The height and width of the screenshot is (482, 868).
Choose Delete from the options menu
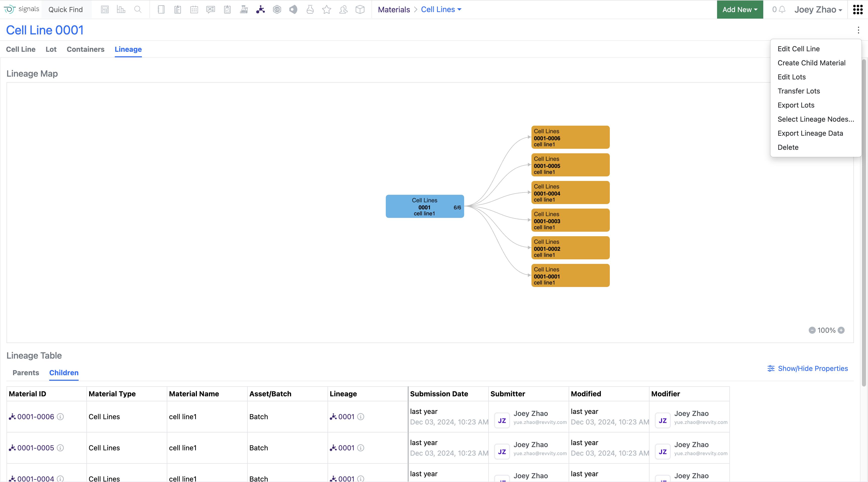click(x=816, y=147)
